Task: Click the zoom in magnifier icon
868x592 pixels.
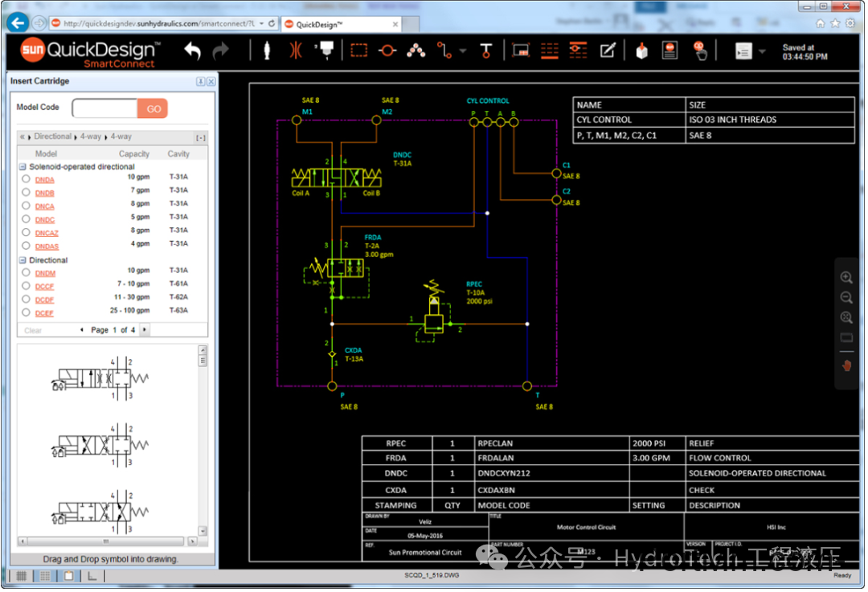Action: coord(846,277)
